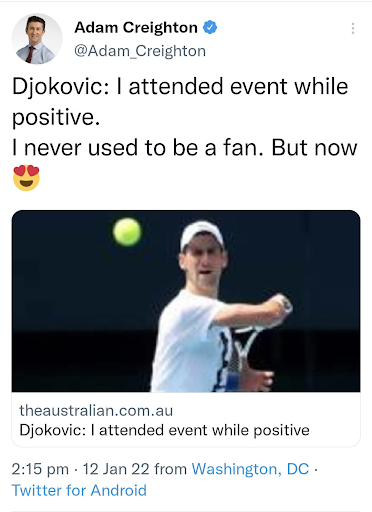Click the text 'I never used to be a fan'
This screenshot has height=512, width=372.
click(138, 148)
